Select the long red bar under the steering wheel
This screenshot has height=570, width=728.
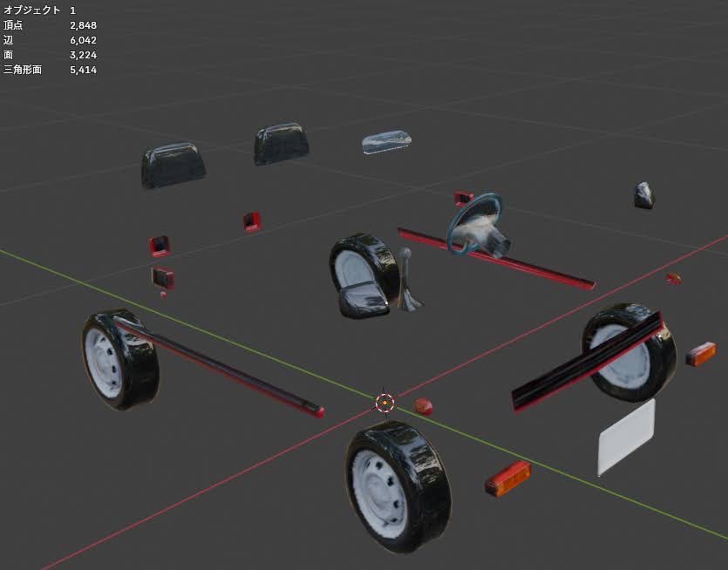click(x=497, y=258)
